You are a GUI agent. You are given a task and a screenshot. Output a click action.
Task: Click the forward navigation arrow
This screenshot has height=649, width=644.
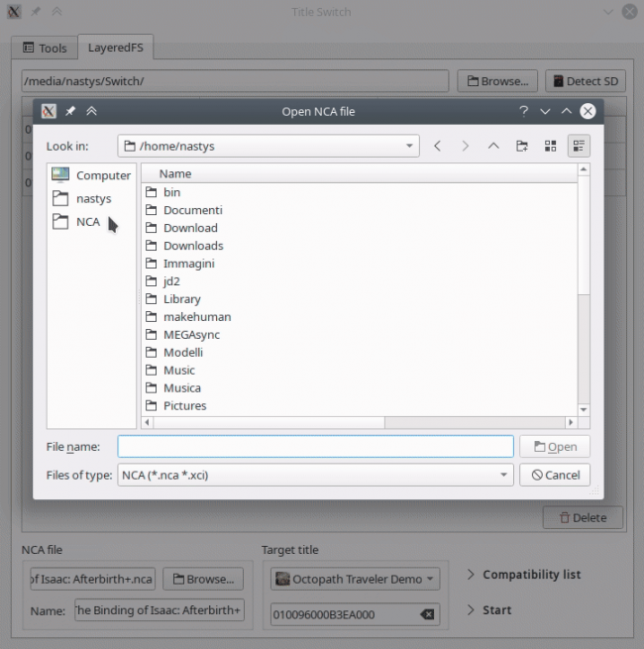point(466,146)
